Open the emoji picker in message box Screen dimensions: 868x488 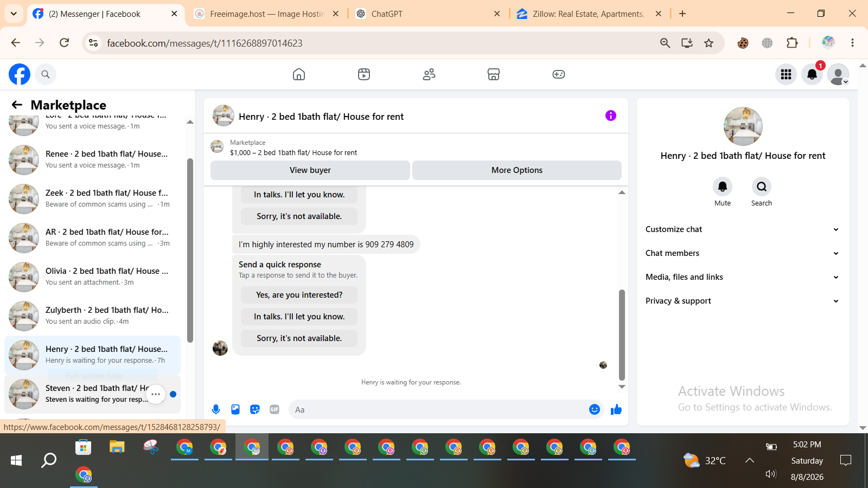click(595, 409)
